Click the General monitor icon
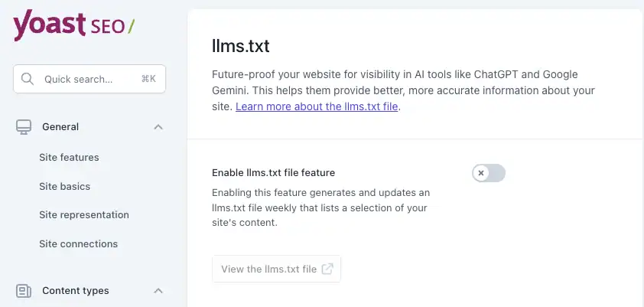 click(x=24, y=127)
